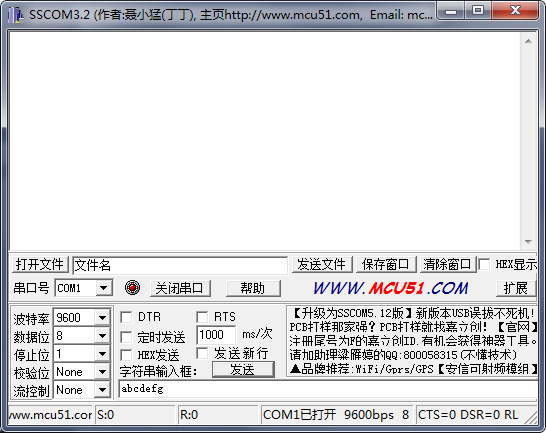546x433 pixels.
Task: Open the 9600 baud rate dropdown
Action: 102,317
